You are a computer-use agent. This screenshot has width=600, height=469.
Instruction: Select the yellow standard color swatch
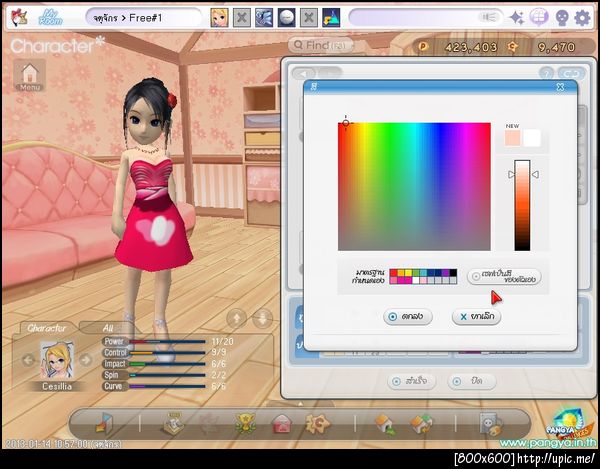coord(409,273)
